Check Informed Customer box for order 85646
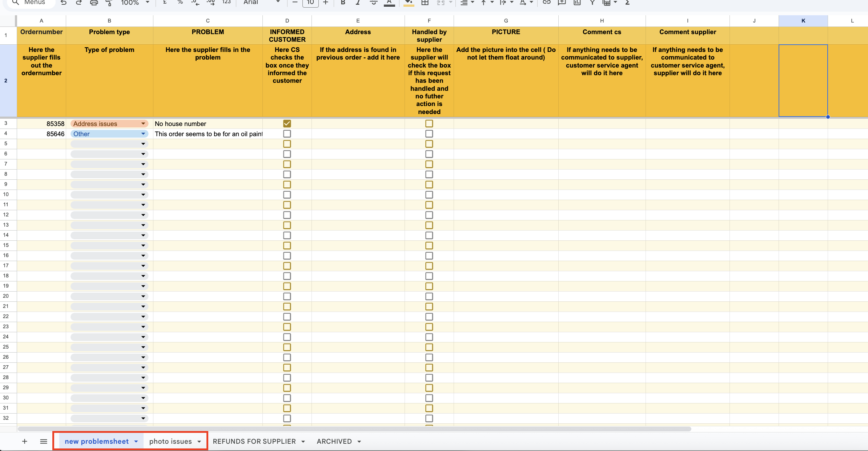868x451 pixels. click(x=287, y=134)
